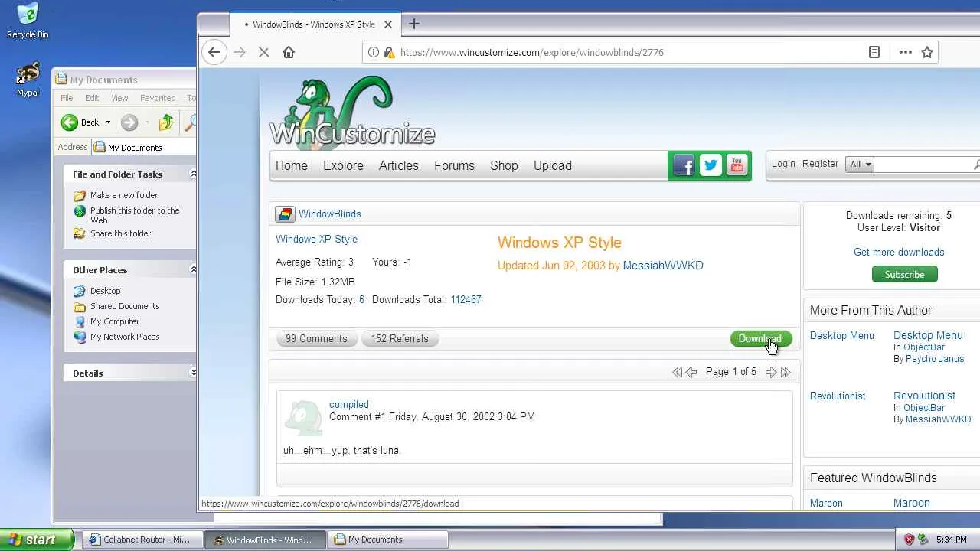Open the Back history dropdown in My Documents
Image resolution: width=980 pixels, height=551 pixels.
click(108, 122)
